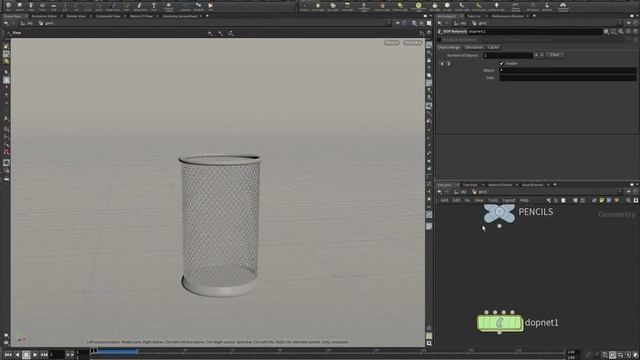Click the Clear button

pos(554,55)
